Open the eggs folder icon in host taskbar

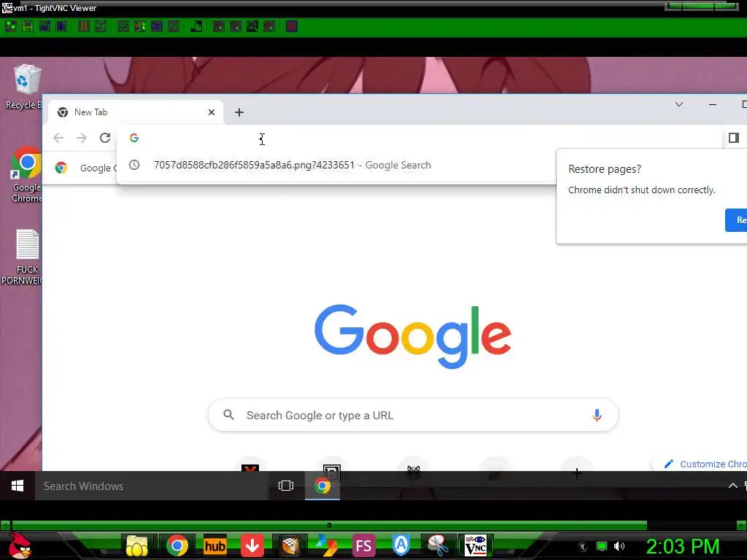[137, 545]
